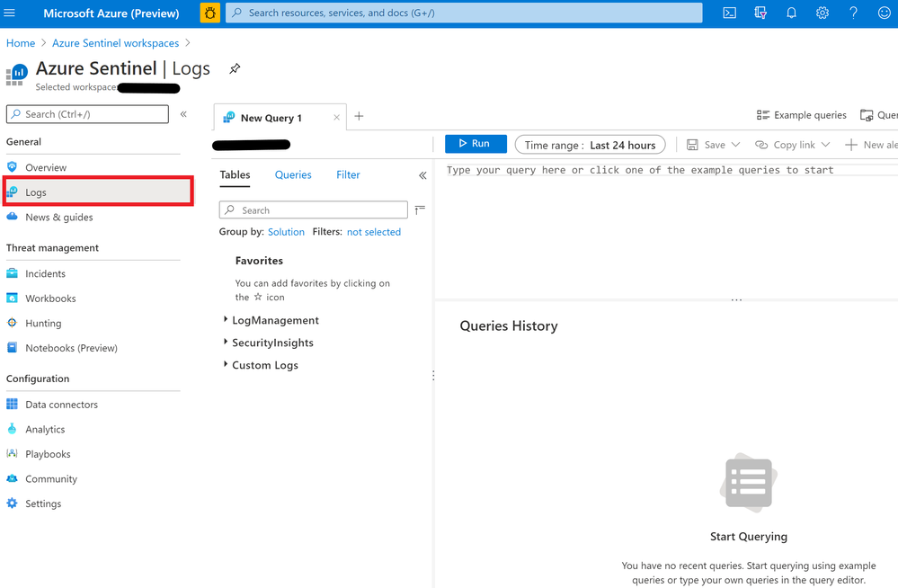Image resolution: width=898 pixels, height=588 pixels.
Task: Switch to the Filter tab
Action: [348, 174]
